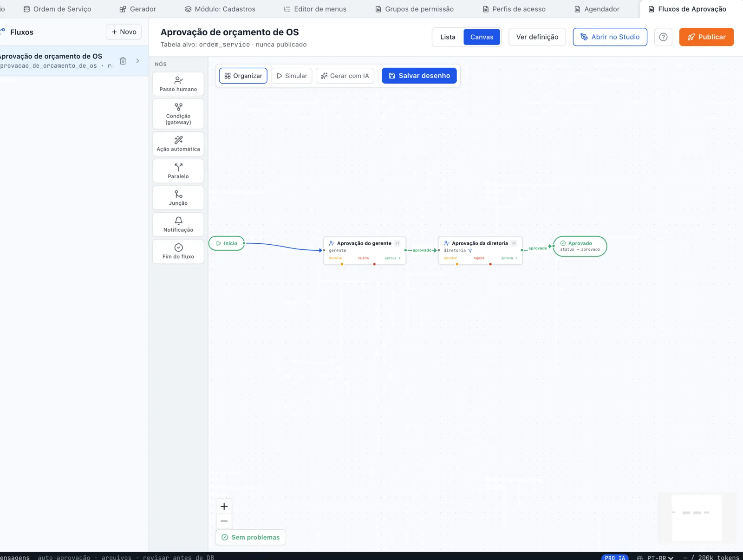
Task: Delete the Aprovação de orçamento de OS flow
Action: click(x=123, y=61)
